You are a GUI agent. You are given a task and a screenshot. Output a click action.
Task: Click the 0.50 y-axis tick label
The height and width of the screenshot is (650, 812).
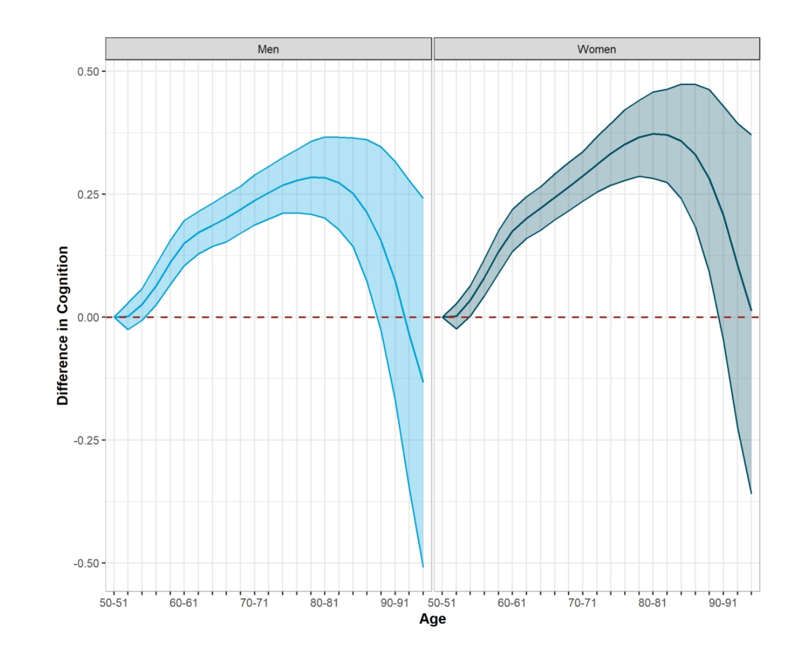click(88, 72)
